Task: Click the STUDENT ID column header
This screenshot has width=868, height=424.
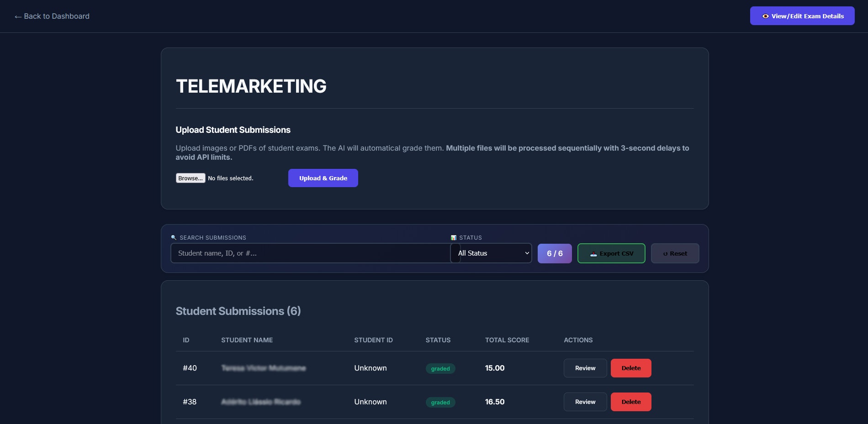Action: point(373,340)
